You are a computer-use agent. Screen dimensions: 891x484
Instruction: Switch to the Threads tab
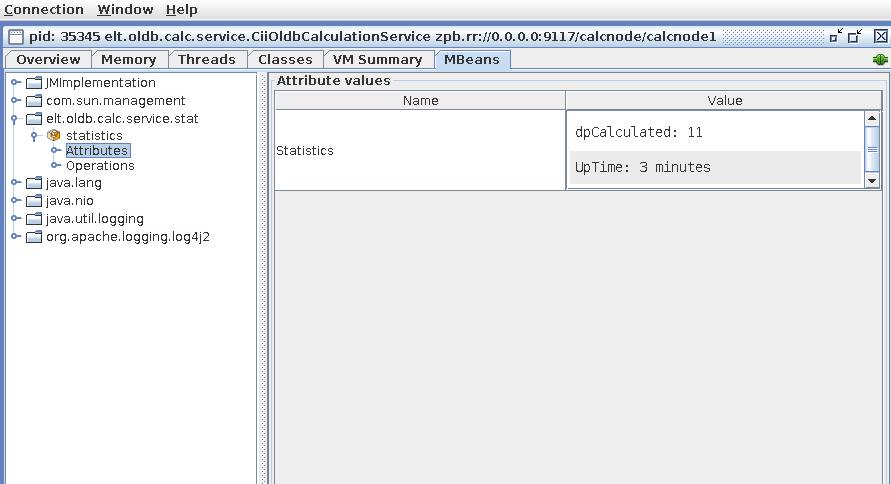(x=206, y=60)
